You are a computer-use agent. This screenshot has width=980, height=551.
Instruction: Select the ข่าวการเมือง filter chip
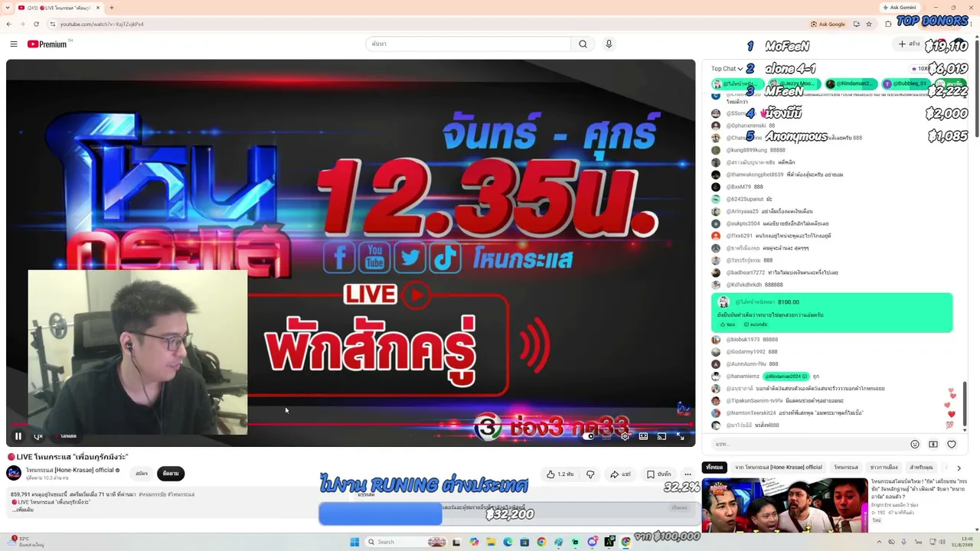coord(884,468)
